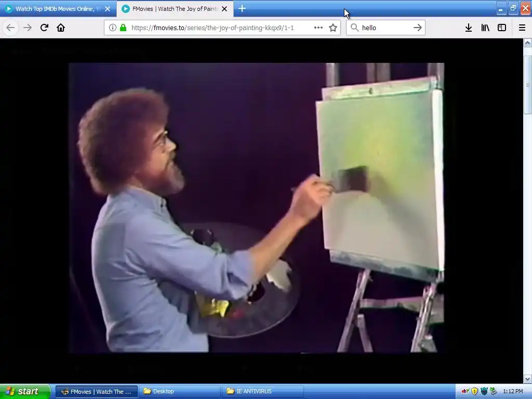The image size is (532, 399).
Task: Open the browser home page
Action: (61, 28)
